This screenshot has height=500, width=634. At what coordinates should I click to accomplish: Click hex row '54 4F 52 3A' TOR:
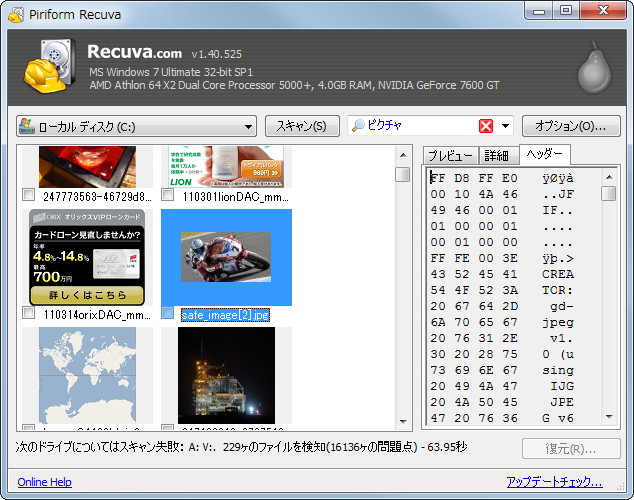point(501,290)
